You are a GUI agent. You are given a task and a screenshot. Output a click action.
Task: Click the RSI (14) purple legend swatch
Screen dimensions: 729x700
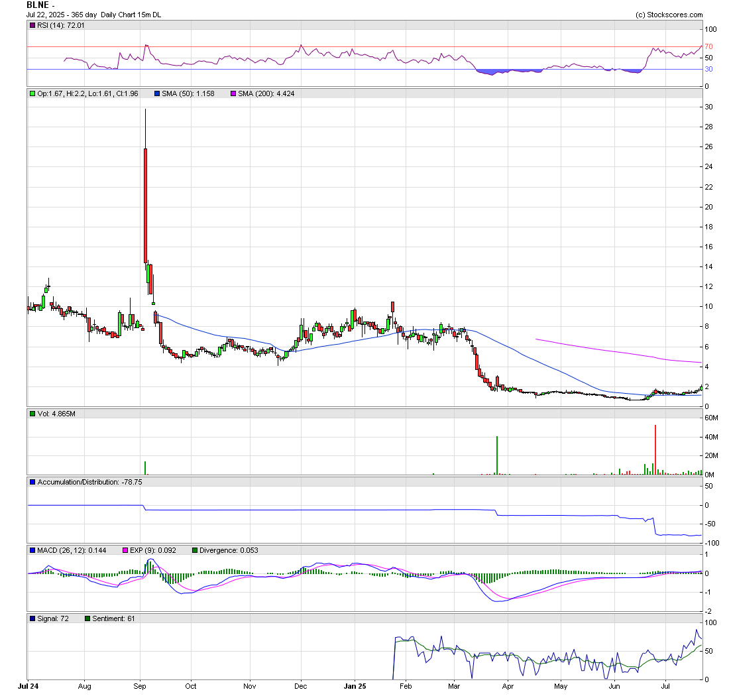32,26
